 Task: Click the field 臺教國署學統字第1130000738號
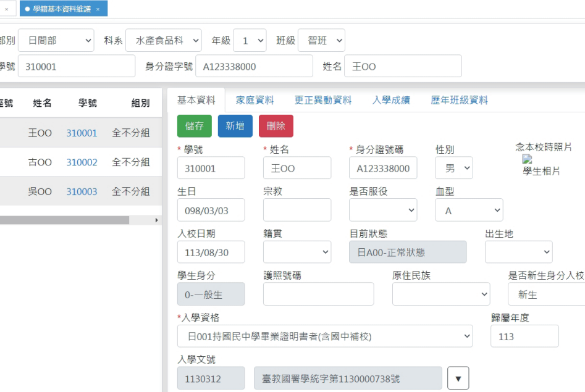(348, 378)
